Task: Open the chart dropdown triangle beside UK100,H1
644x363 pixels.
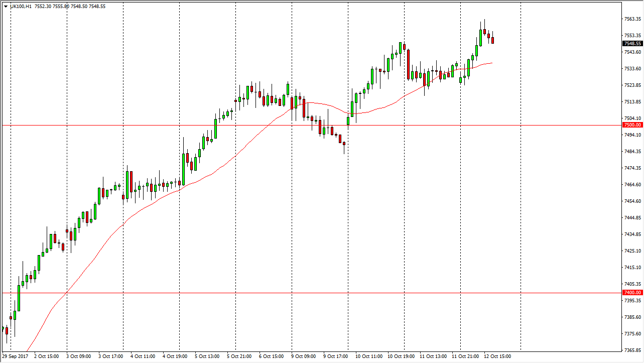Action: (x=6, y=6)
